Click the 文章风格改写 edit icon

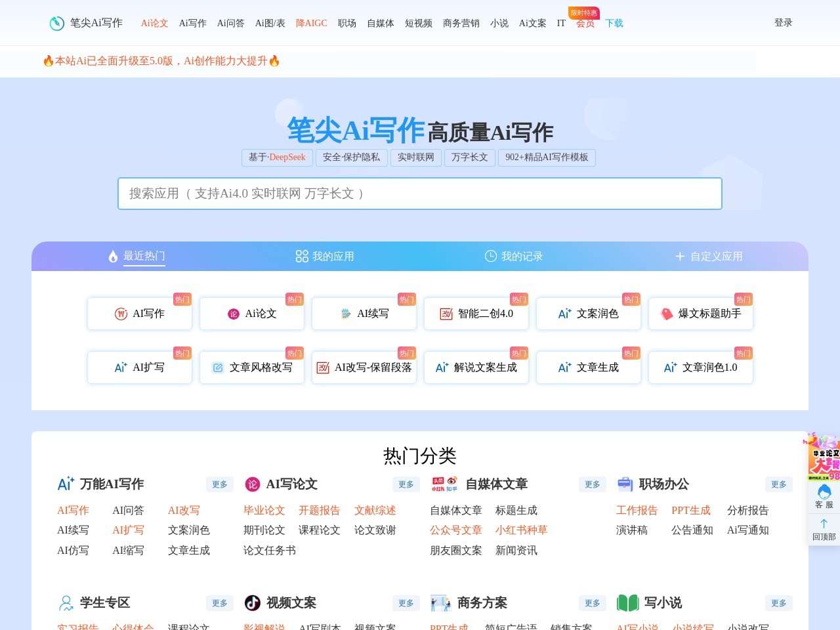click(x=219, y=367)
